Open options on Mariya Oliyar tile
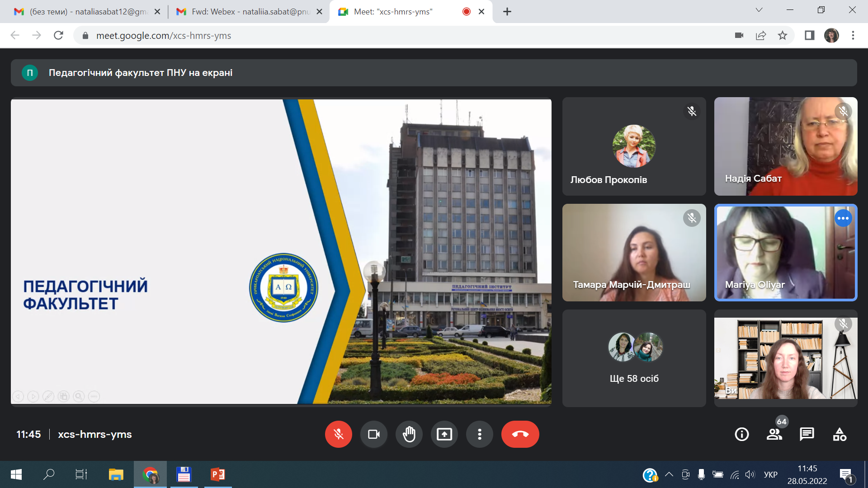The width and height of the screenshot is (868, 488). (x=843, y=218)
